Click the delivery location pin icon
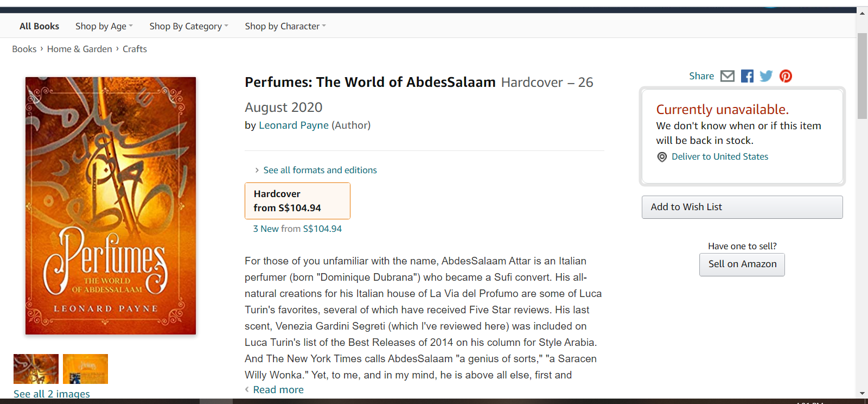Image resolution: width=868 pixels, height=404 pixels. coord(662,157)
